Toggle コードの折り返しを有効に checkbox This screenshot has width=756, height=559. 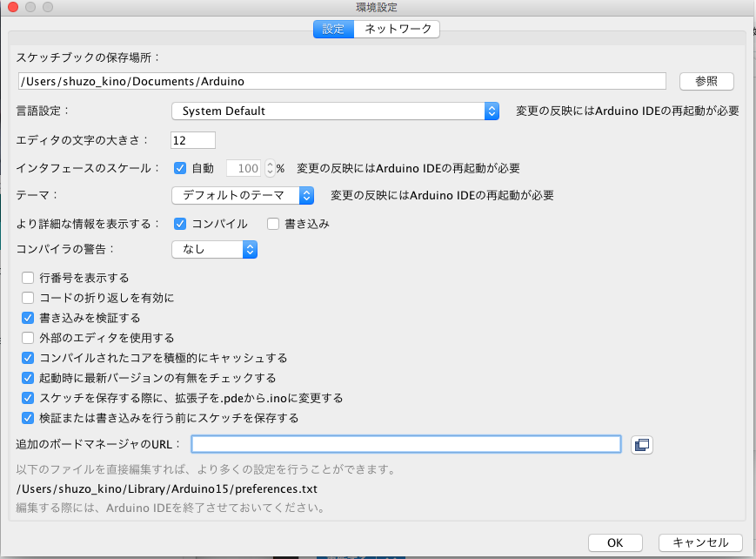(28, 298)
